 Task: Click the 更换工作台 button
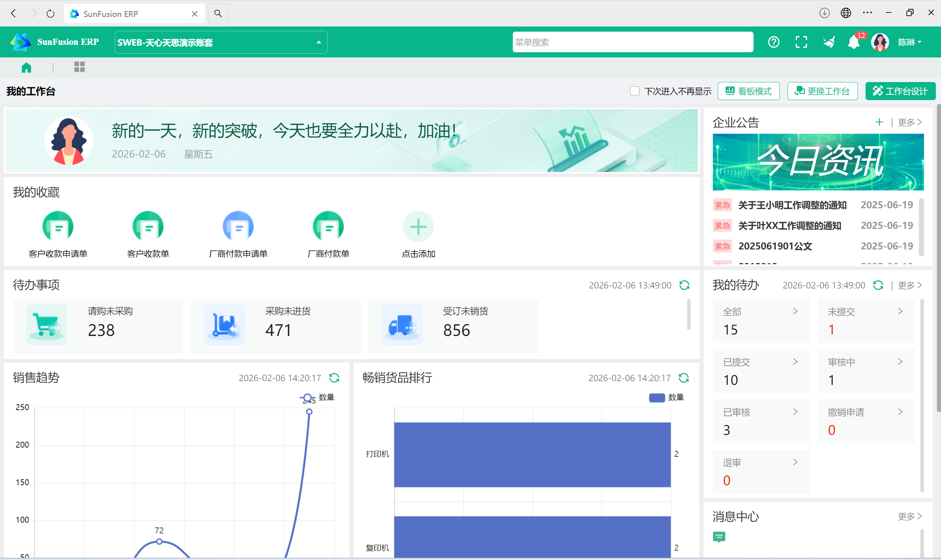tap(822, 91)
